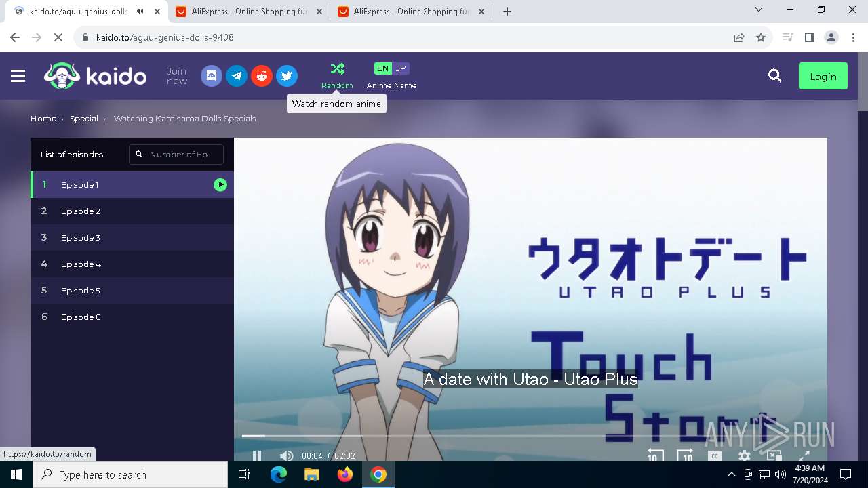868x488 pixels.
Task: Select Episode 2 in list
Action: click(x=132, y=211)
